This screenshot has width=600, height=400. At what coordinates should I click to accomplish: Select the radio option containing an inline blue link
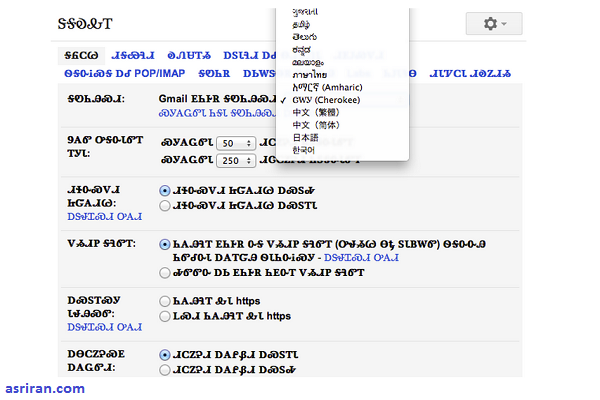pos(165,244)
